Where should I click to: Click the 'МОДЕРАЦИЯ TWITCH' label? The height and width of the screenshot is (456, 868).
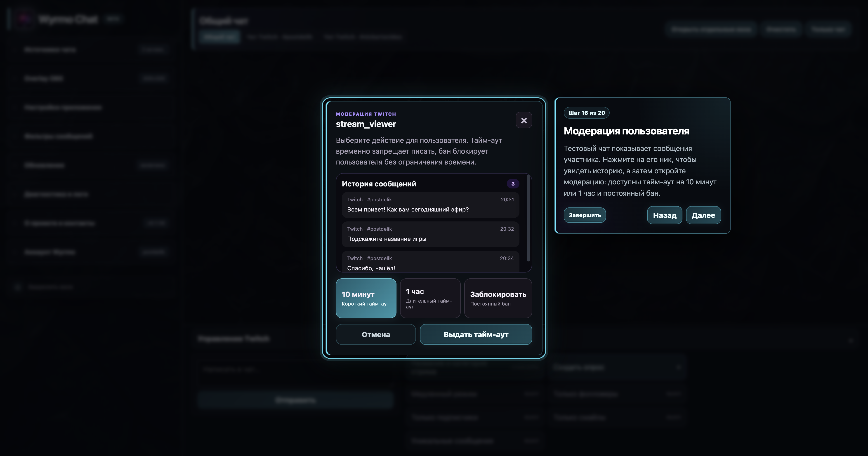click(366, 114)
